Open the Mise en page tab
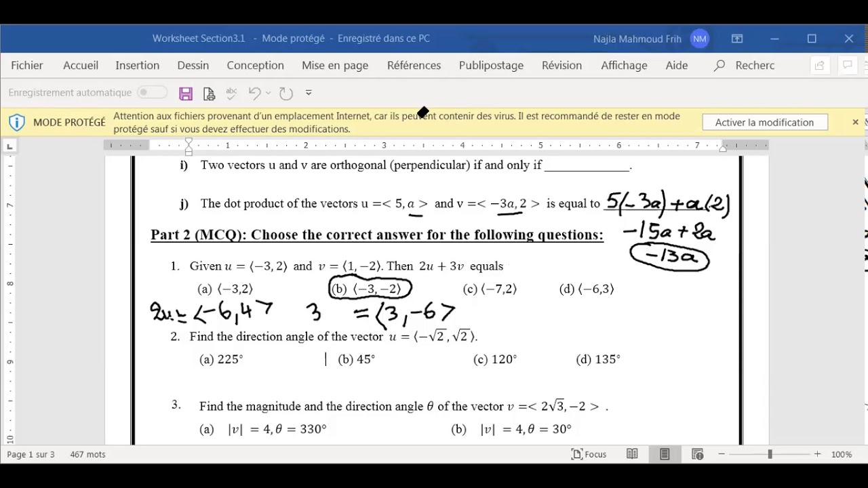Image resolution: width=868 pixels, height=488 pixels. [335, 65]
